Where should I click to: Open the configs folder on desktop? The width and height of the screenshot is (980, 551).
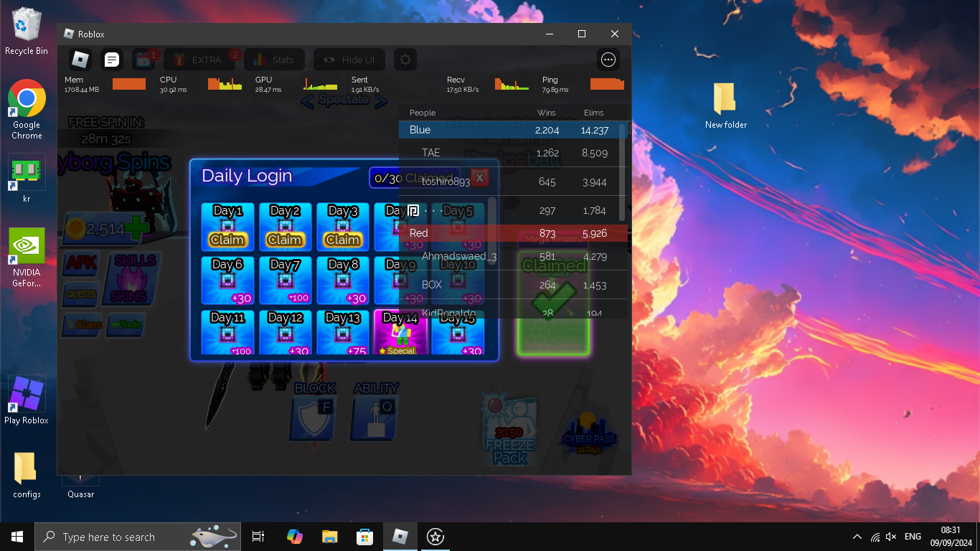coord(27,475)
